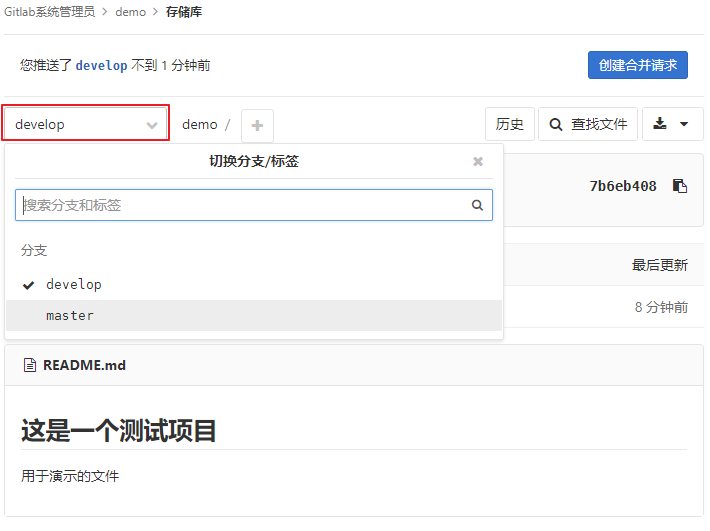The image size is (710, 531).
Task: Click the 创建合并请求 button
Action: 637,65
